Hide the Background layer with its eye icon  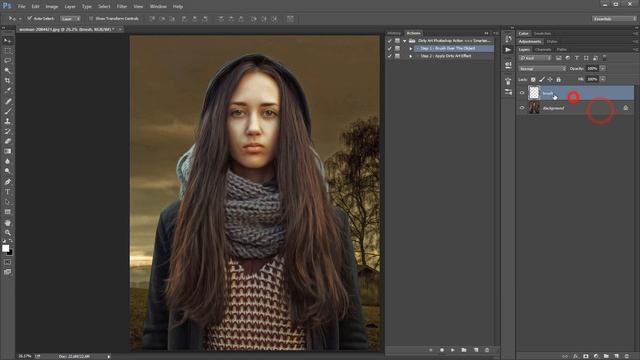(x=522, y=108)
